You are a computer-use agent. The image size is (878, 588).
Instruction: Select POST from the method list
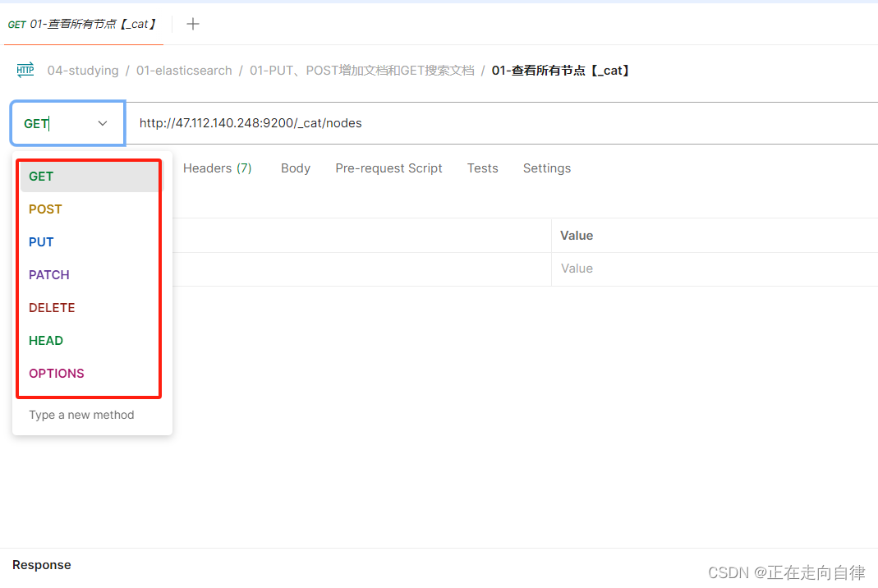(45, 209)
